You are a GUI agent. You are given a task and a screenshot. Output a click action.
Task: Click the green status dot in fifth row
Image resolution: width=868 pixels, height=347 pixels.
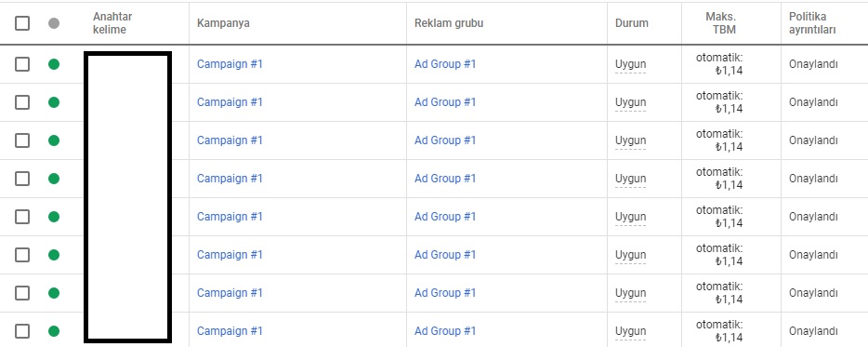pyautogui.click(x=54, y=217)
